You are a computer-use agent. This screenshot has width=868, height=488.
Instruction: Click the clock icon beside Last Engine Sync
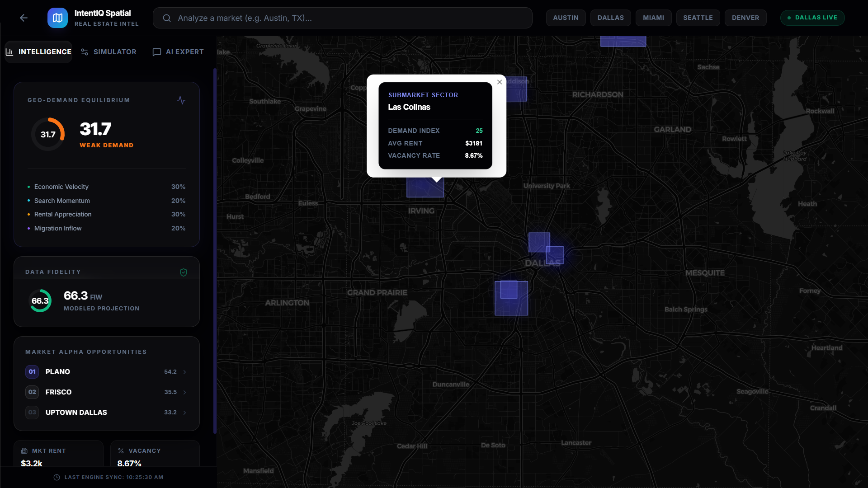57,477
